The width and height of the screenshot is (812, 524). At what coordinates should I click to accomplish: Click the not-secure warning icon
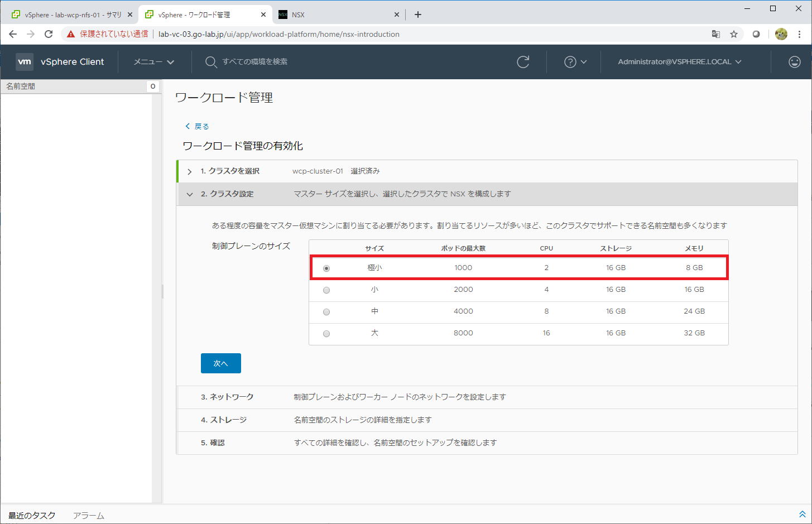coord(71,34)
